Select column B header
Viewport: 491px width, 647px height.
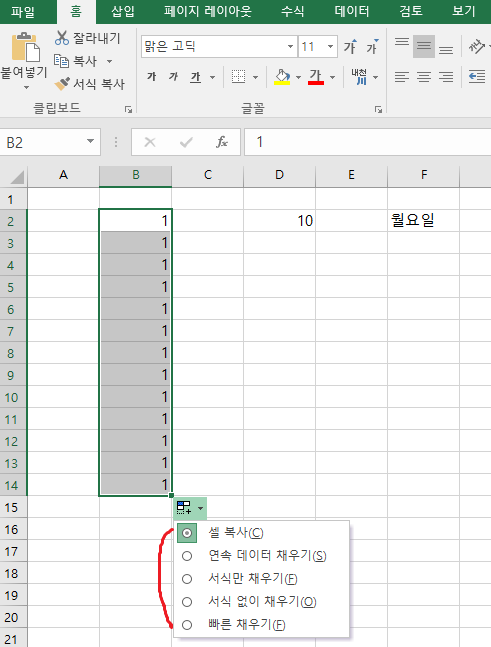pyautogui.click(x=135, y=175)
